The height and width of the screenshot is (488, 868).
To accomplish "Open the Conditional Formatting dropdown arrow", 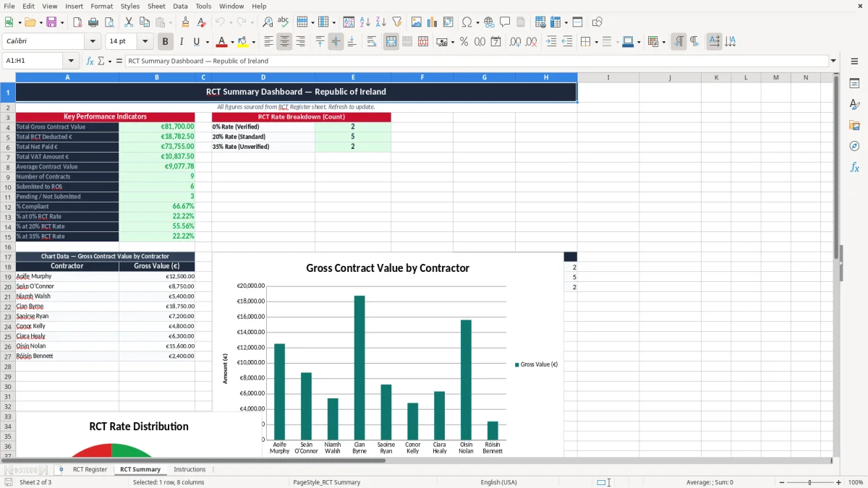I will [664, 42].
